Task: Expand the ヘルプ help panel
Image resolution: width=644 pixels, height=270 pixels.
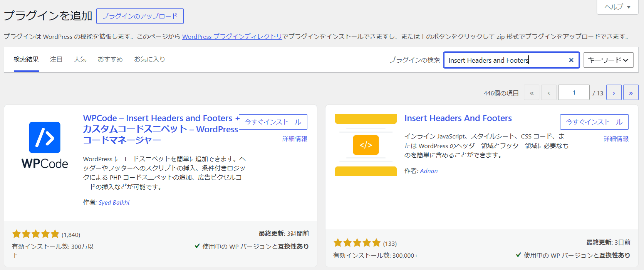Action: (x=617, y=7)
